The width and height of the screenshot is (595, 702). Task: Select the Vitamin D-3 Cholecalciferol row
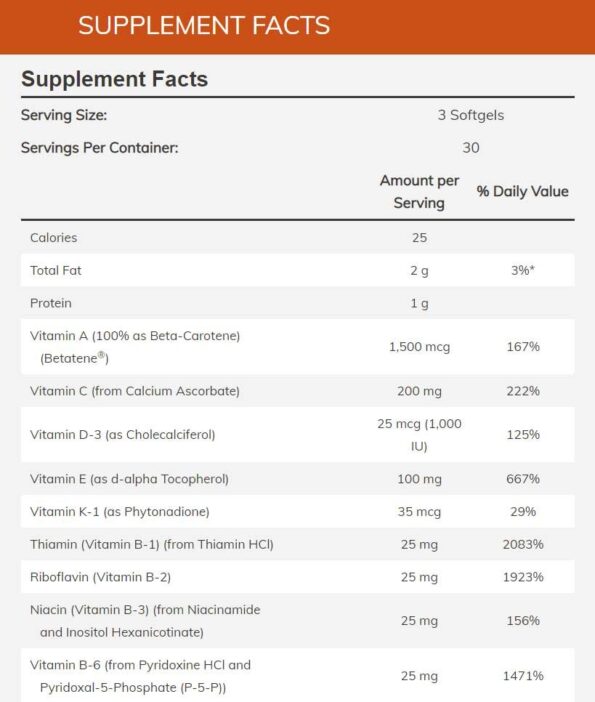pyautogui.click(x=297, y=435)
